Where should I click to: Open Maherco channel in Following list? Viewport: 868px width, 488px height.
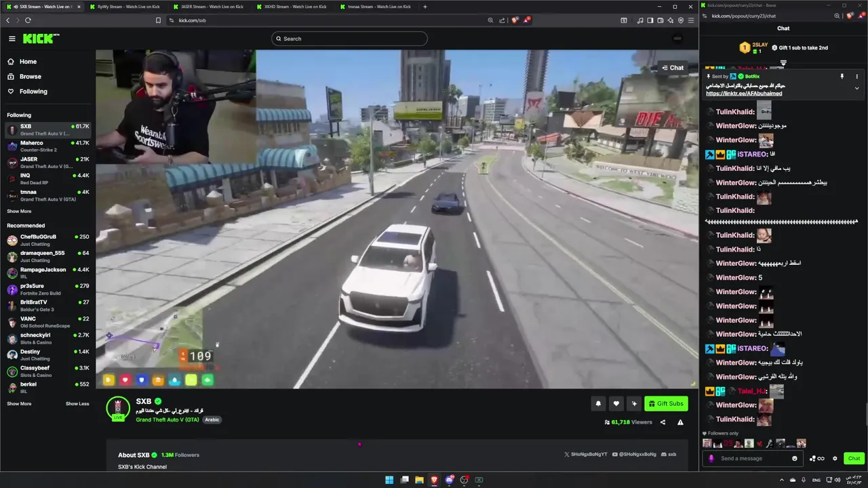[47, 146]
